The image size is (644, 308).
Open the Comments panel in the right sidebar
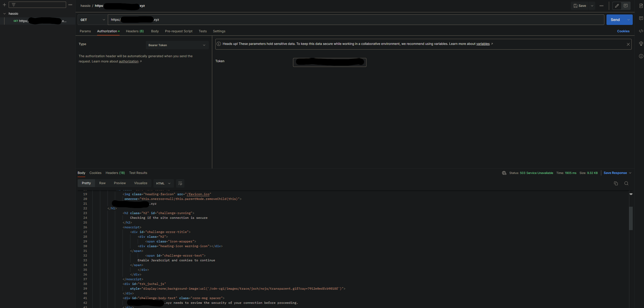(x=641, y=18)
